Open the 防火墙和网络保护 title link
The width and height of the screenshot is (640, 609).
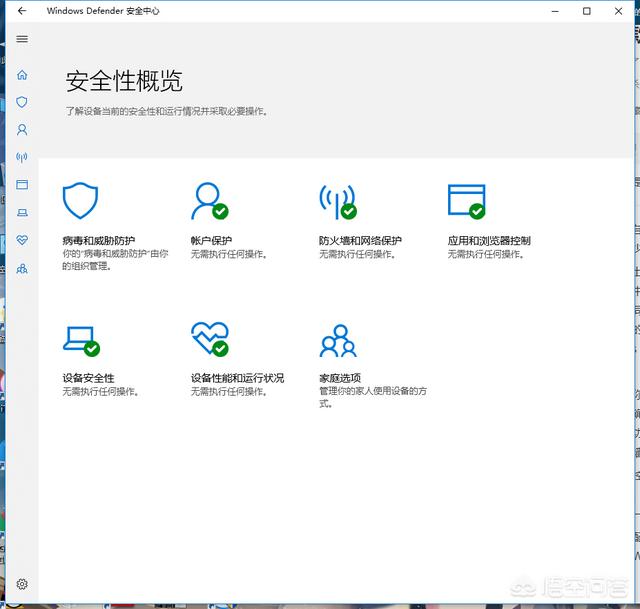(360, 241)
